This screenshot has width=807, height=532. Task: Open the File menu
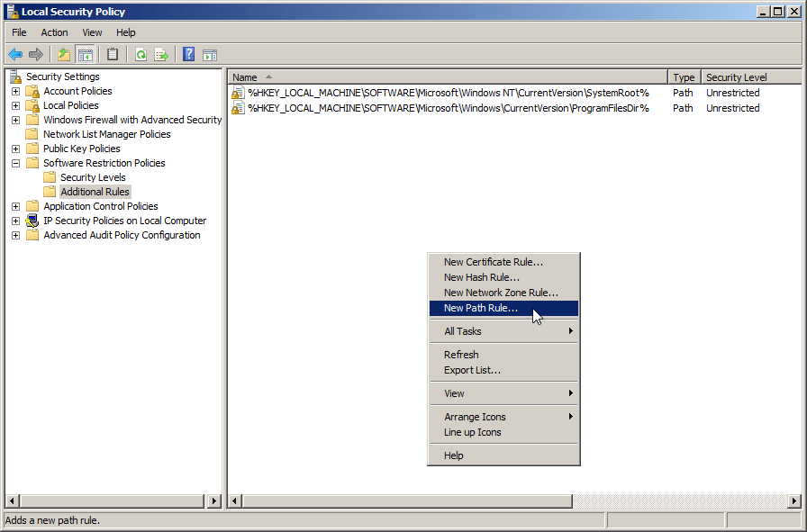[19, 32]
